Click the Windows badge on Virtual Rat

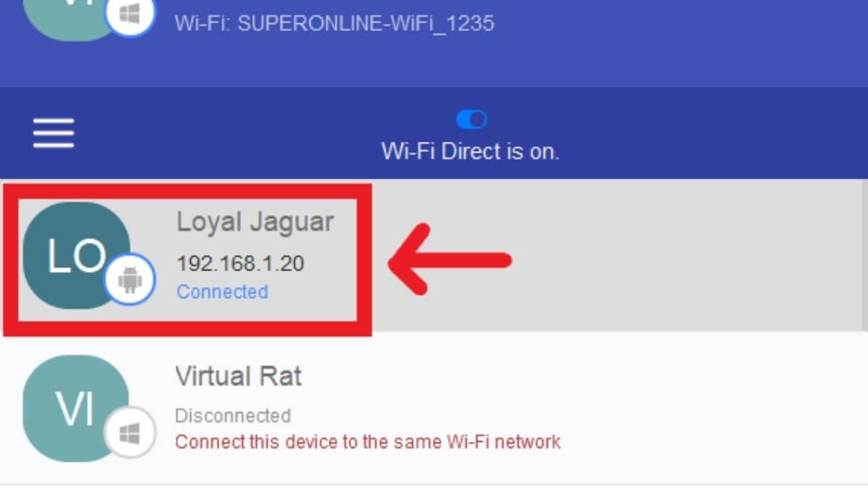pos(129,432)
